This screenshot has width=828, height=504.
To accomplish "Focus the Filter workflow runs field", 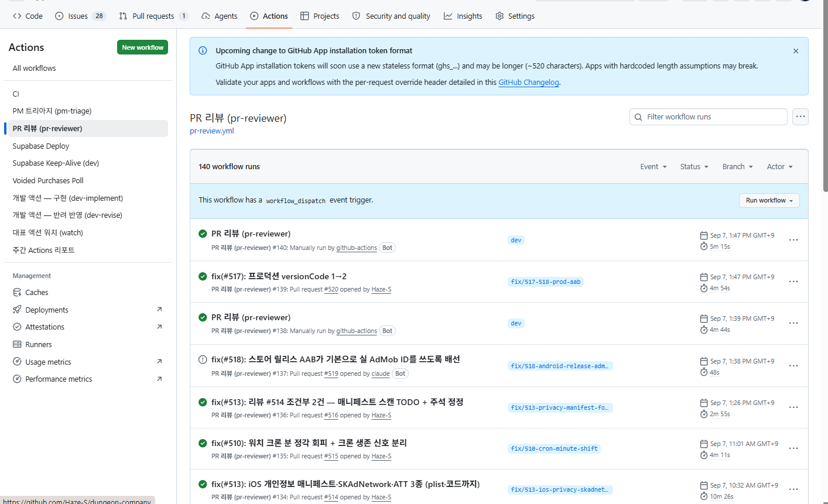I will [709, 117].
